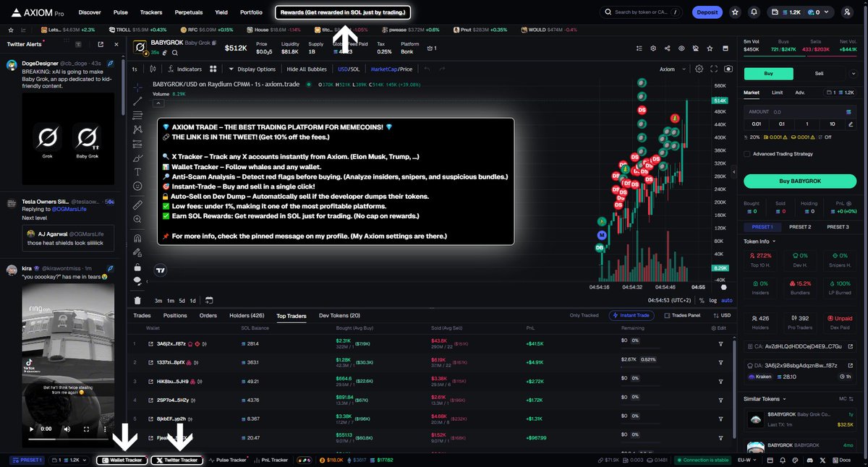Filter trader 3ABj2x...f87z with funnel icon
Screen dimensions: 868x467
720,343
